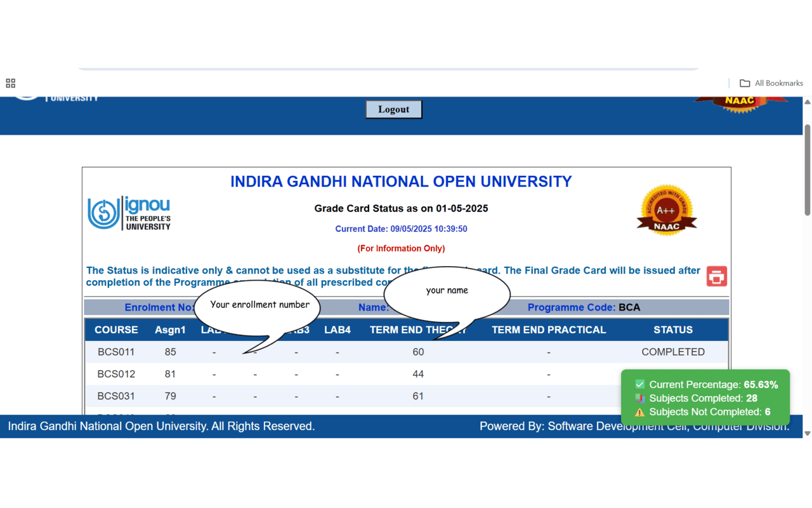Click the red print icon
The height and width of the screenshot is (508, 812).
click(x=716, y=276)
